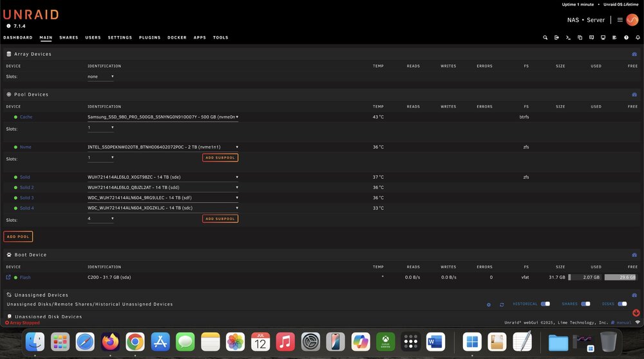644x359 pixels.
Task: Click the Add Pool button
Action: tap(18, 237)
